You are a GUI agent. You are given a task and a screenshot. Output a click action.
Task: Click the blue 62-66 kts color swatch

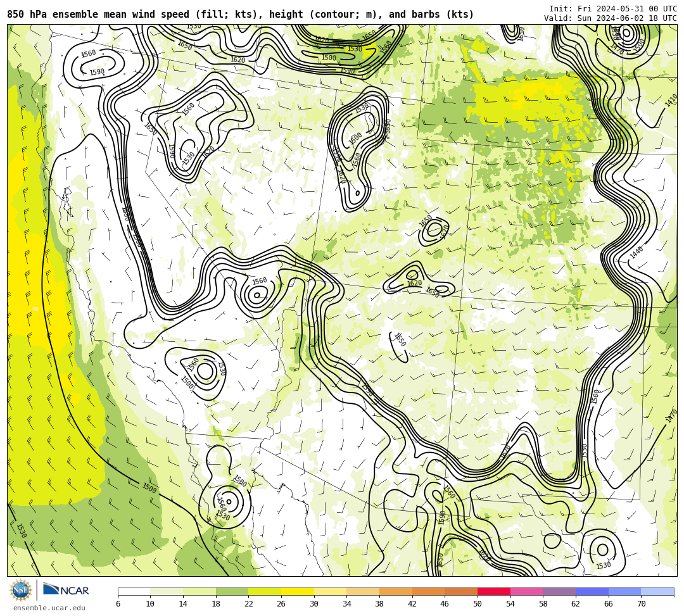click(592, 591)
